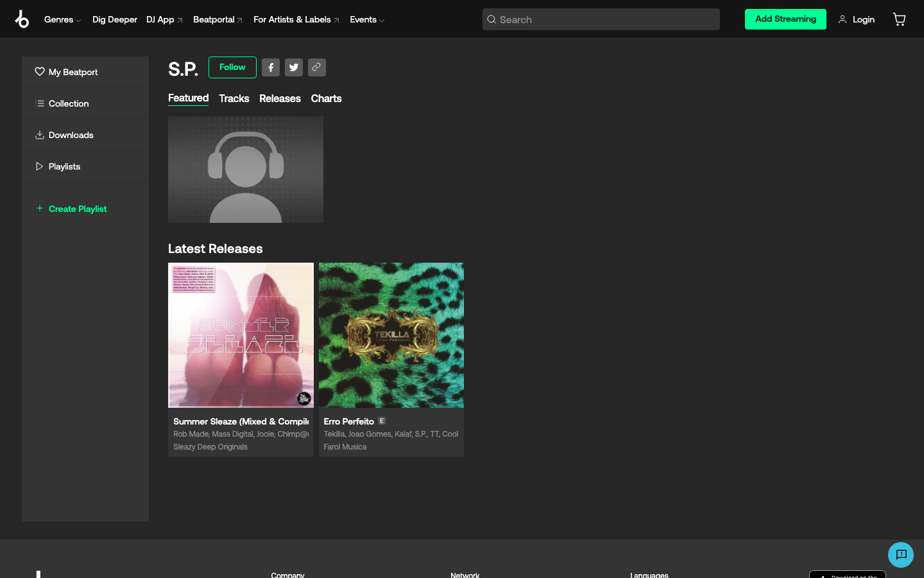Open artist Joole
This screenshot has height=578, width=924.
click(x=265, y=434)
